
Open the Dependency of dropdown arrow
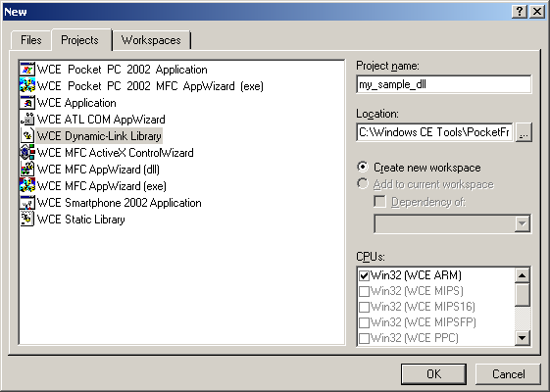pos(522,223)
